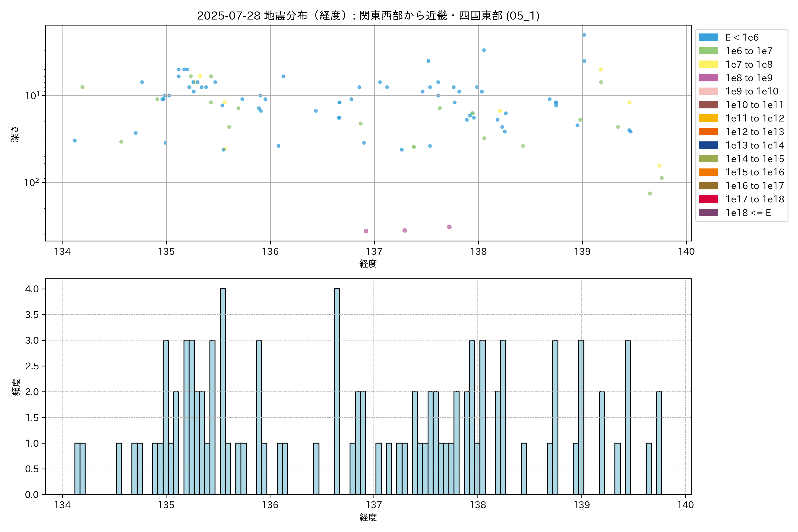
Task: Click the topmost blue scatter point near 139
Action: [x=584, y=35]
